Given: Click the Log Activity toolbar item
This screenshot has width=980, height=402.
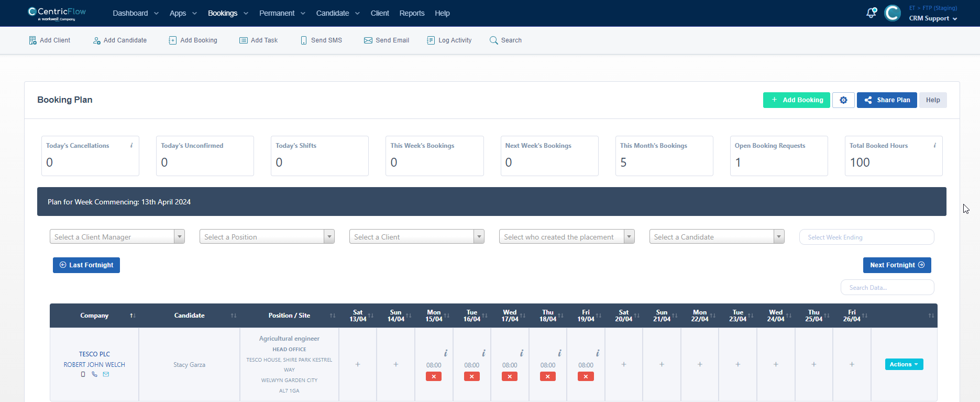Looking at the screenshot, I should [449, 40].
